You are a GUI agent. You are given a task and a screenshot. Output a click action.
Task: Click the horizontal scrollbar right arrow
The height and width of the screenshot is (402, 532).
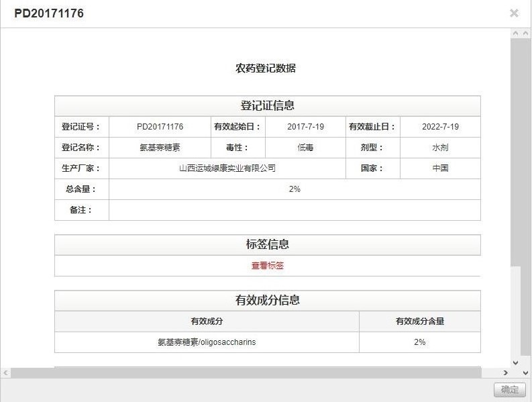click(506, 372)
